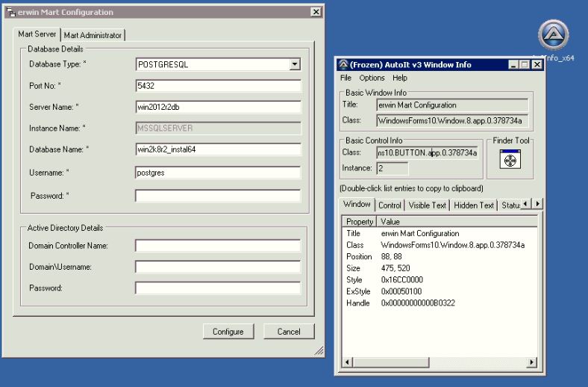The image size is (588, 387).
Task: Click the AutoIt Finder Tool crosshair icon
Action: pos(510,160)
